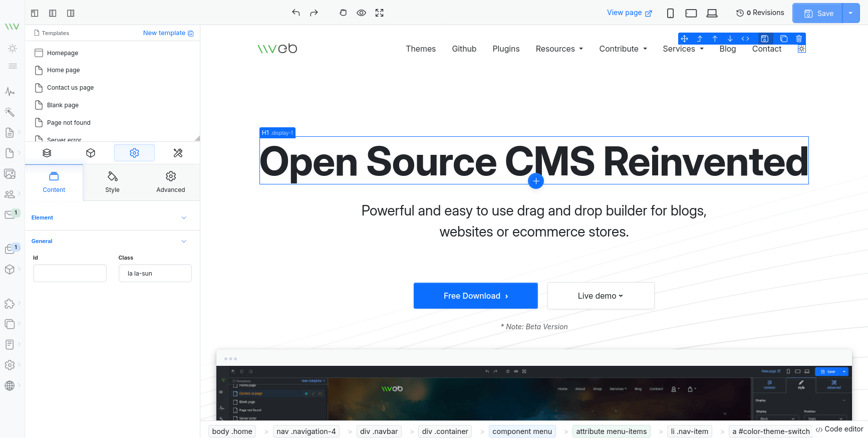
Task: Click the Plugins nav link
Action: tap(506, 49)
